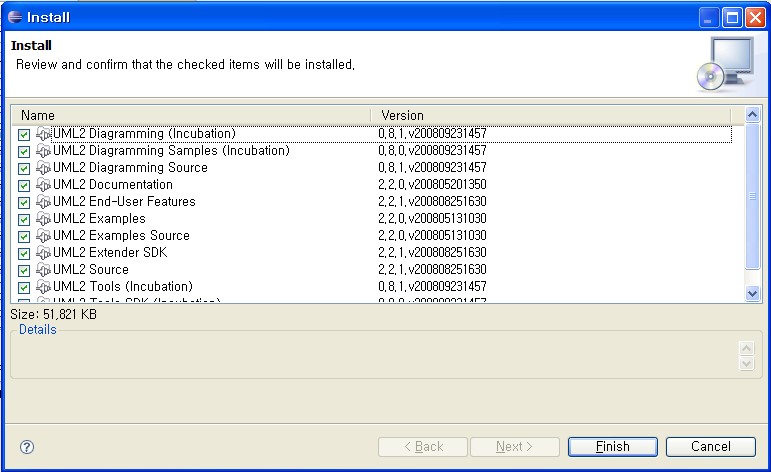
Task: Click the Cancel button
Action: (711, 446)
